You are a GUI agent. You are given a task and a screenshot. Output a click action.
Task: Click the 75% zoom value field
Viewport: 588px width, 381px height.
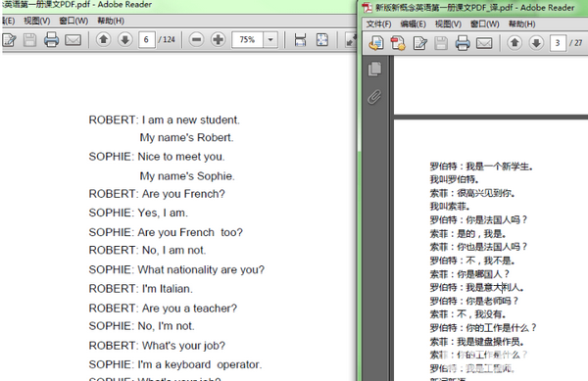coord(247,39)
